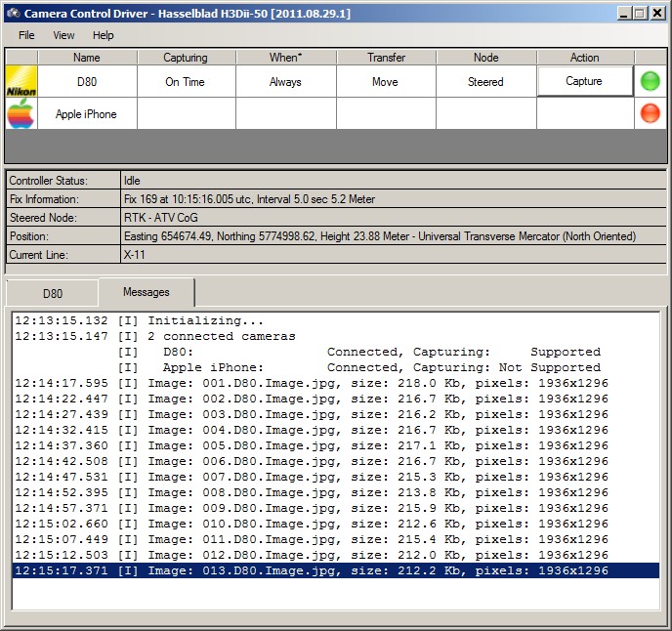Open the 'Move' Transfer option cell

click(x=385, y=82)
